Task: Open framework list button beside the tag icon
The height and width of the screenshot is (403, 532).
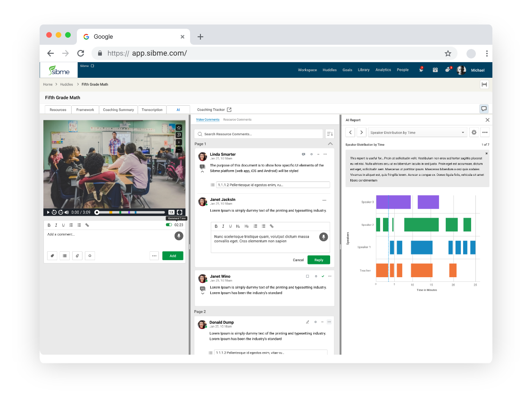Action: [x=65, y=256]
